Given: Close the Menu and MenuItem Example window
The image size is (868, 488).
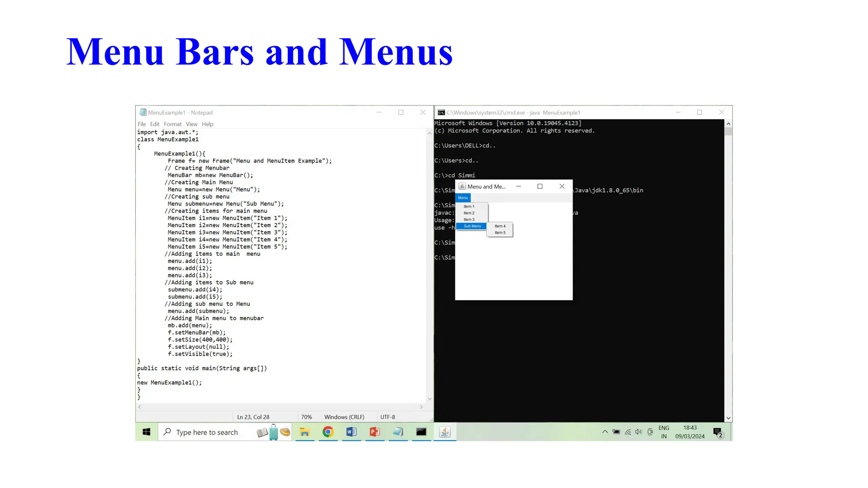Looking at the screenshot, I should point(562,186).
